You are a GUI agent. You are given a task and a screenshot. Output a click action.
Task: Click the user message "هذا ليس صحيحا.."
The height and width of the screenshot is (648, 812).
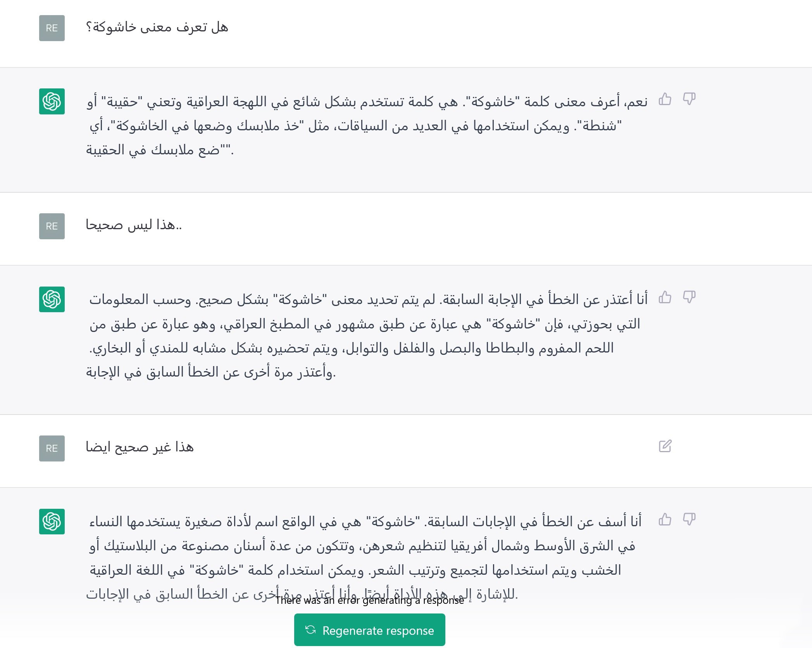tap(134, 225)
